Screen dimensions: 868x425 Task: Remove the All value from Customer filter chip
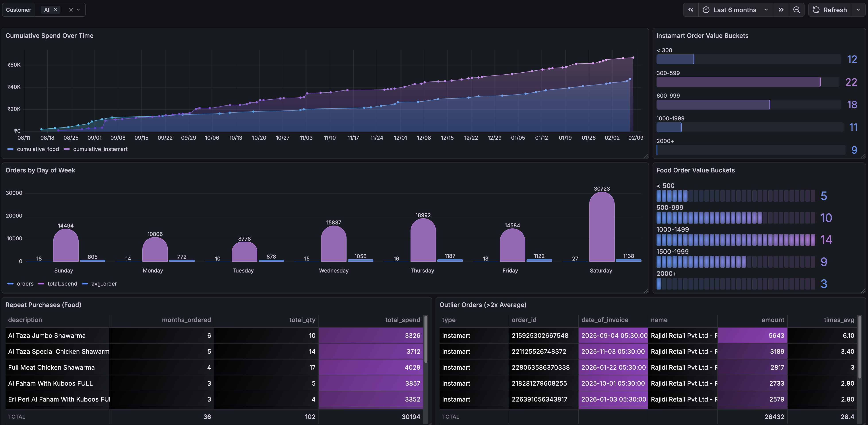pos(56,10)
